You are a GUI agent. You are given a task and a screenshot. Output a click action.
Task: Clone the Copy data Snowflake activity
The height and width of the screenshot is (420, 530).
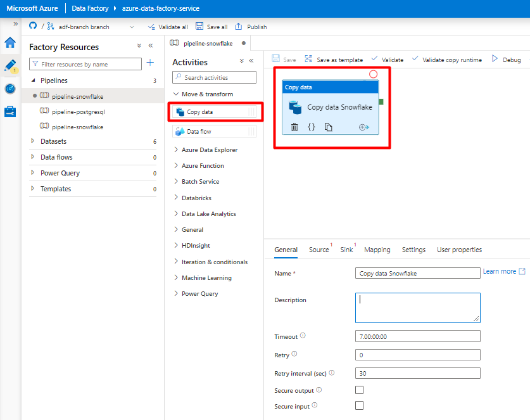(x=328, y=127)
